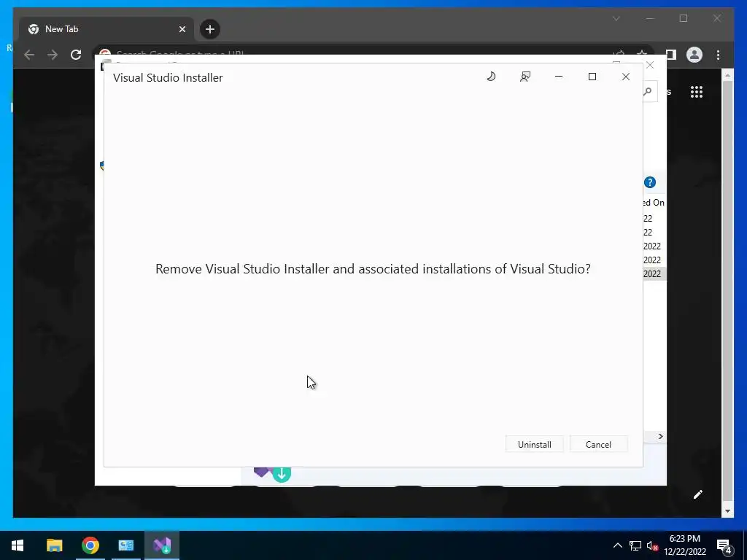Viewport: 747px width, 560px height.
Task: Go forward in Chrome
Action: (53, 55)
